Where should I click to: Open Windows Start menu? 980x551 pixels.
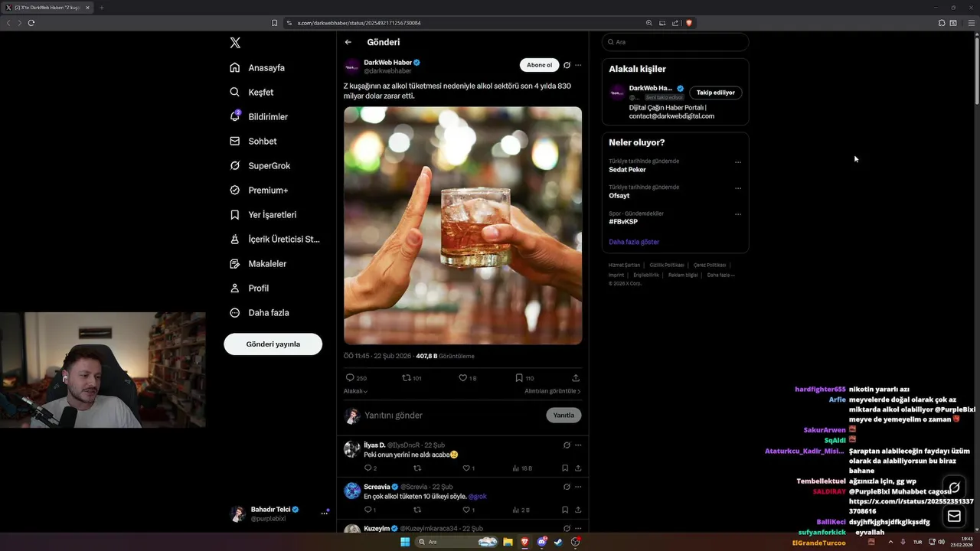[x=405, y=542]
